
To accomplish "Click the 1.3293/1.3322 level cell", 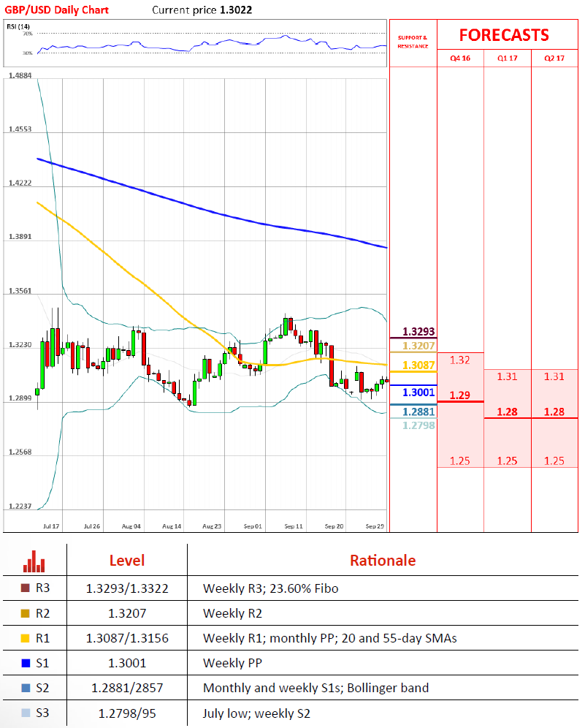I will [x=127, y=588].
